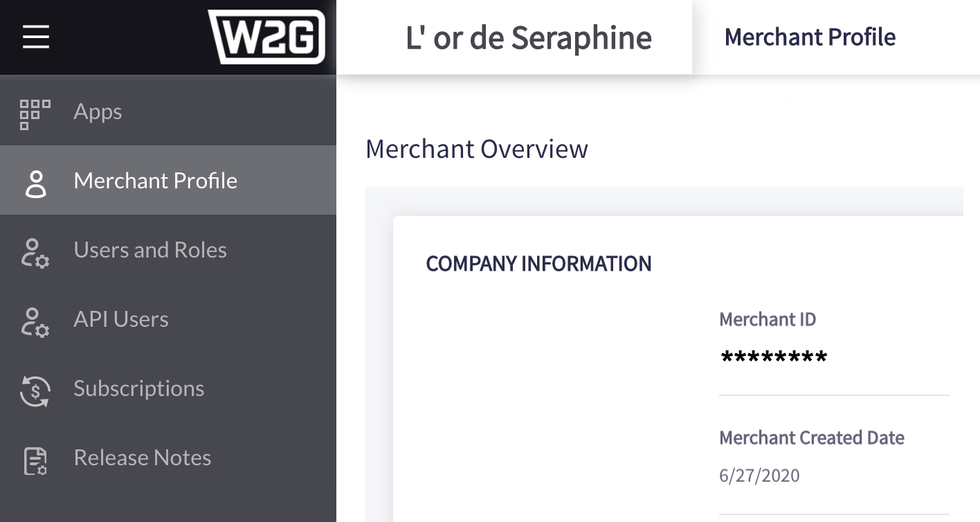The width and height of the screenshot is (980, 522).
Task: Click the masked Merchant ID value
Action: (x=774, y=359)
